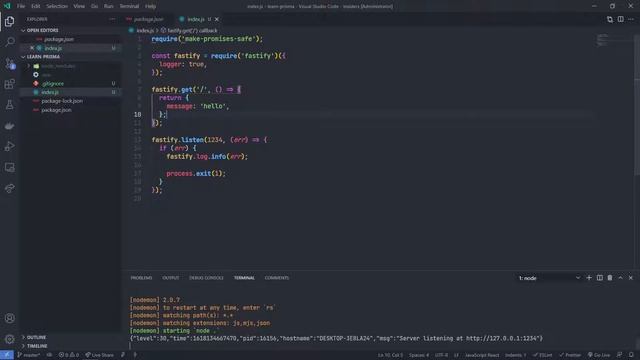This screenshot has width=640, height=360.
Task: Click the Prettier status bar item
Action: [x=570, y=355]
